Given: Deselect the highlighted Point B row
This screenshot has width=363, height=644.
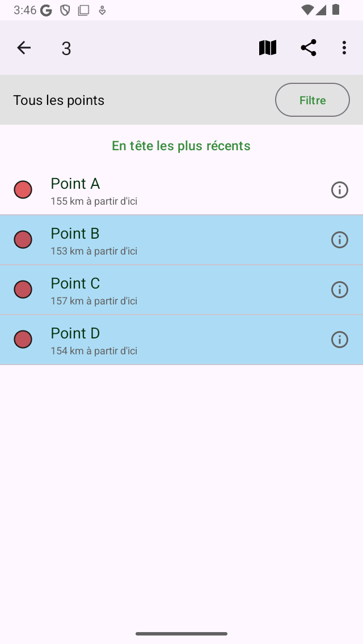Looking at the screenshot, I should [x=170, y=240].
